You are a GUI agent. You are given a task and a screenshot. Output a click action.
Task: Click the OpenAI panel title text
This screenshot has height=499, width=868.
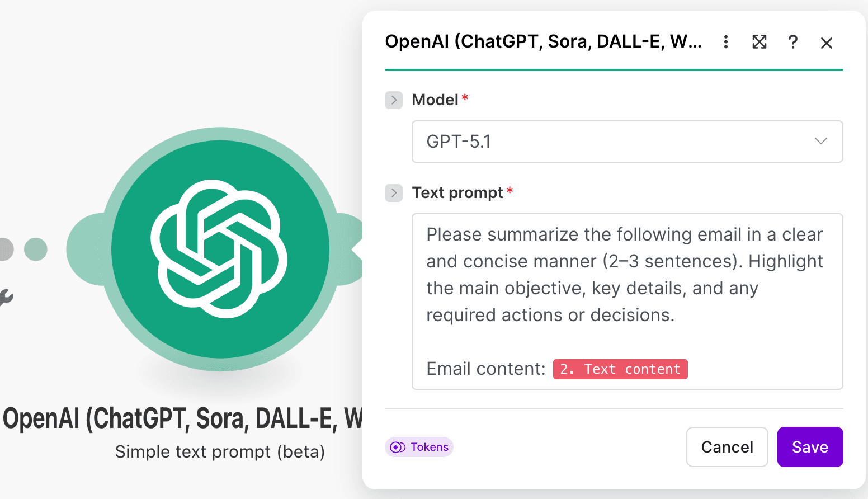[542, 42]
